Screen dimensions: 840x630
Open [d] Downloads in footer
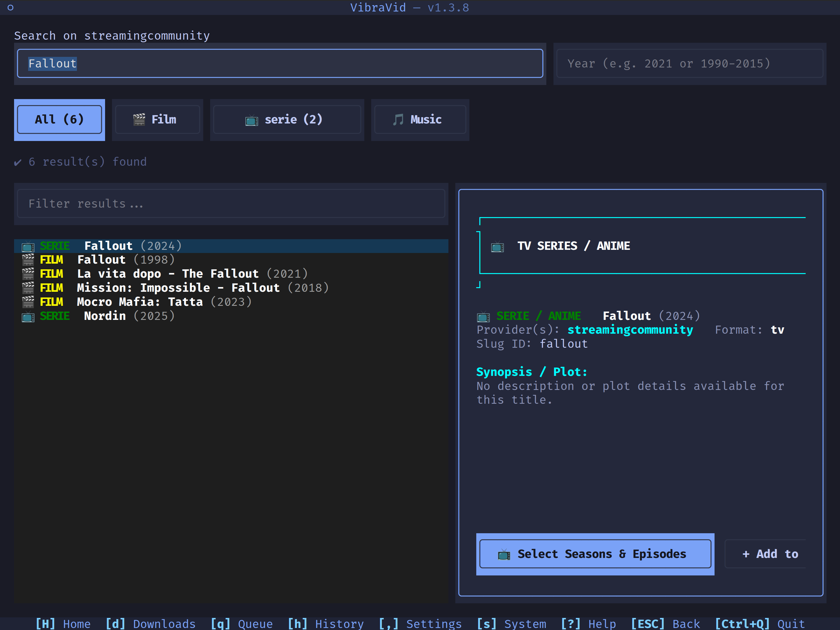point(150,624)
